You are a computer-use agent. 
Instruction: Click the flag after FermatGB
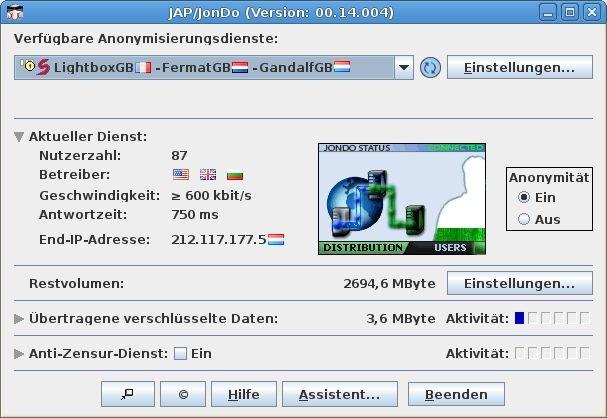click(240, 67)
